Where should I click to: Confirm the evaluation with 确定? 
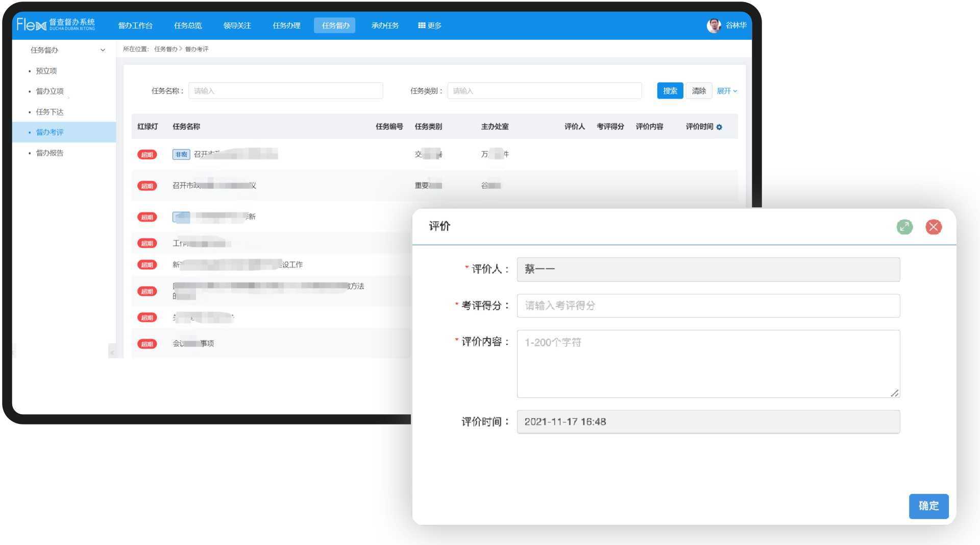928,506
